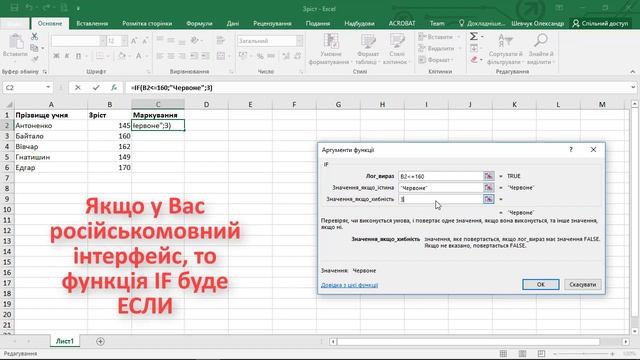This screenshot has width=640, height=360.
Task: Click the decrease indent icon
Action: (194, 56)
